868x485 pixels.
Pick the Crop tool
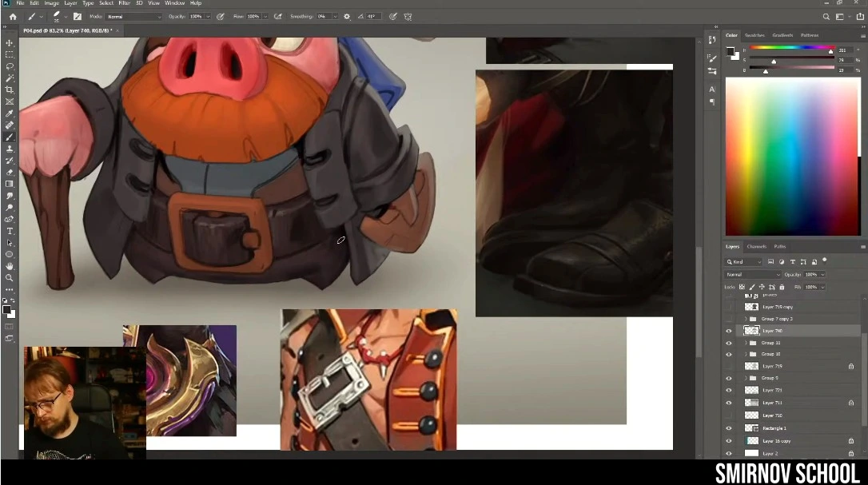pos(10,90)
